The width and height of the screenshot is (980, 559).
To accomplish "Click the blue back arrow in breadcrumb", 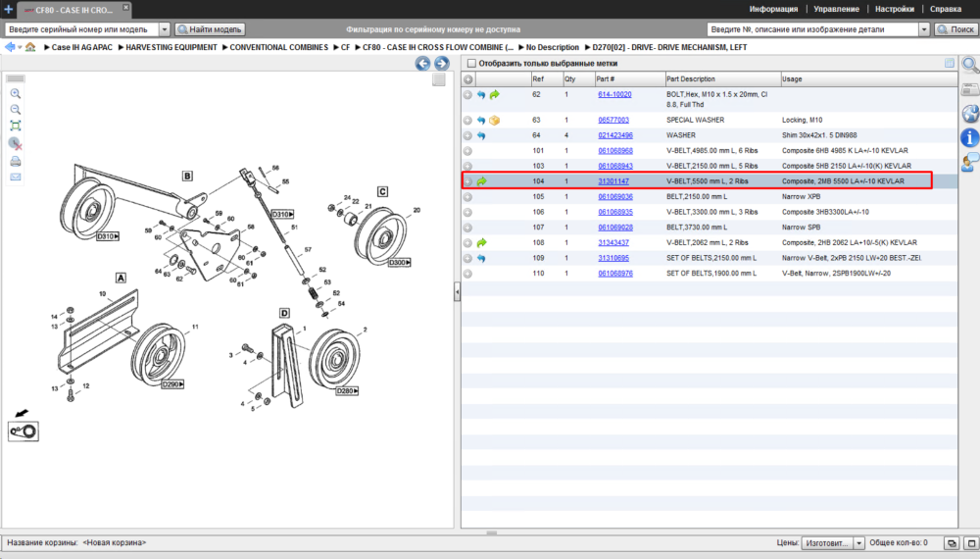I will (x=10, y=47).
